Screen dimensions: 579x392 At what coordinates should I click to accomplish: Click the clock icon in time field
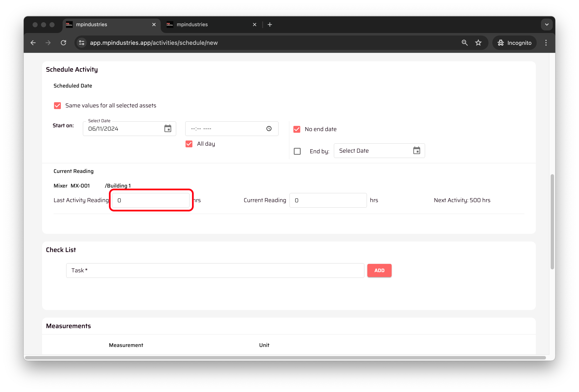[269, 129]
